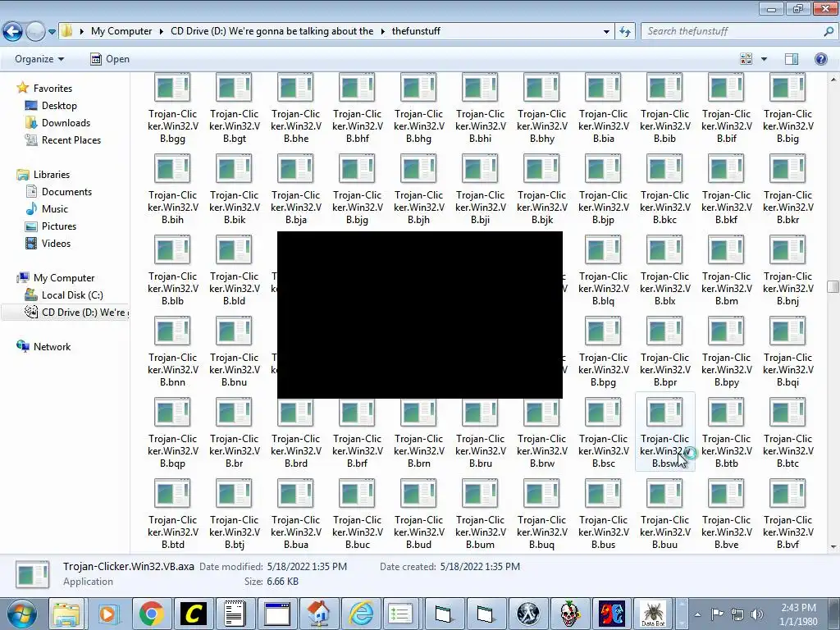Click Open in the toolbar

pyautogui.click(x=110, y=59)
